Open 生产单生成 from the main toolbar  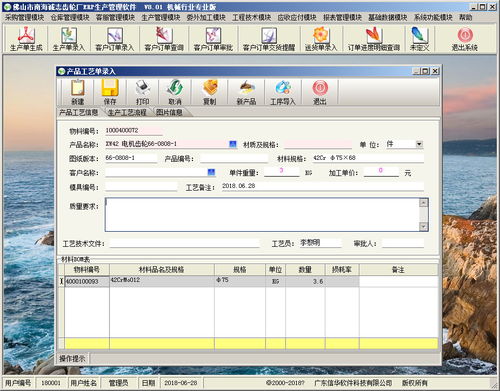click(26, 39)
